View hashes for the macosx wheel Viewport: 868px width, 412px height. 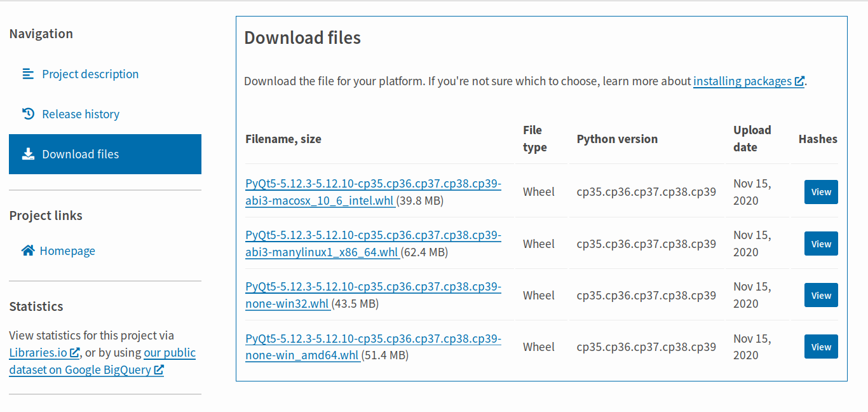coord(821,191)
